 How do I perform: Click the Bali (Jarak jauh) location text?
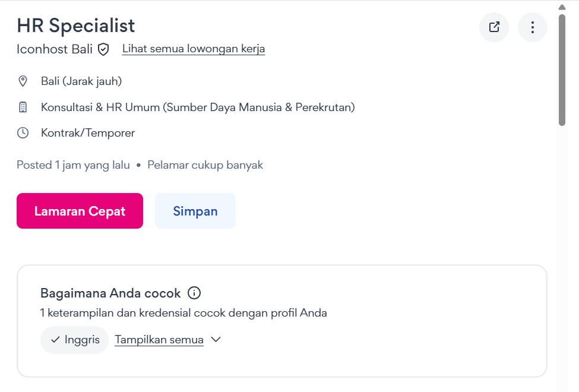click(x=81, y=81)
